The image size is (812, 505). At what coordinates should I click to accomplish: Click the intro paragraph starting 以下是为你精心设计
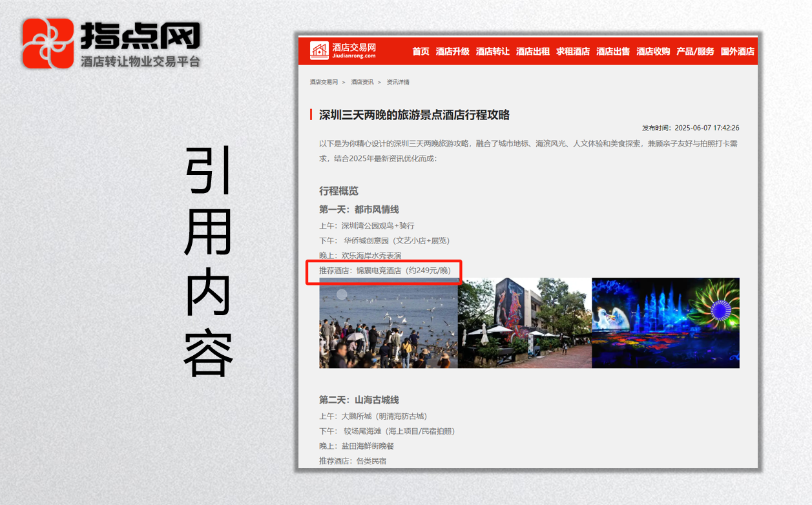528,151
